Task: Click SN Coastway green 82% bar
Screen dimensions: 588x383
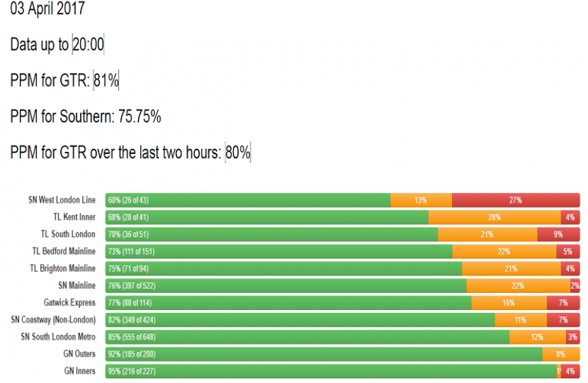Action: [x=300, y=320]
